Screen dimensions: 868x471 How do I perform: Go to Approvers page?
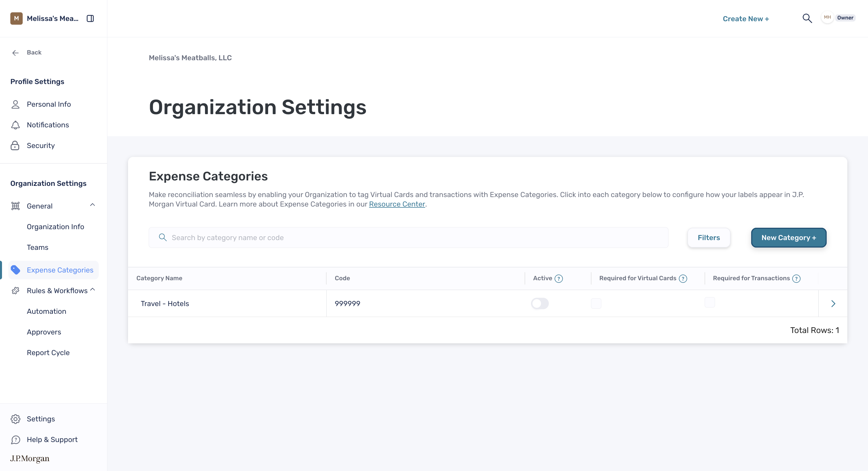[44, 332]
